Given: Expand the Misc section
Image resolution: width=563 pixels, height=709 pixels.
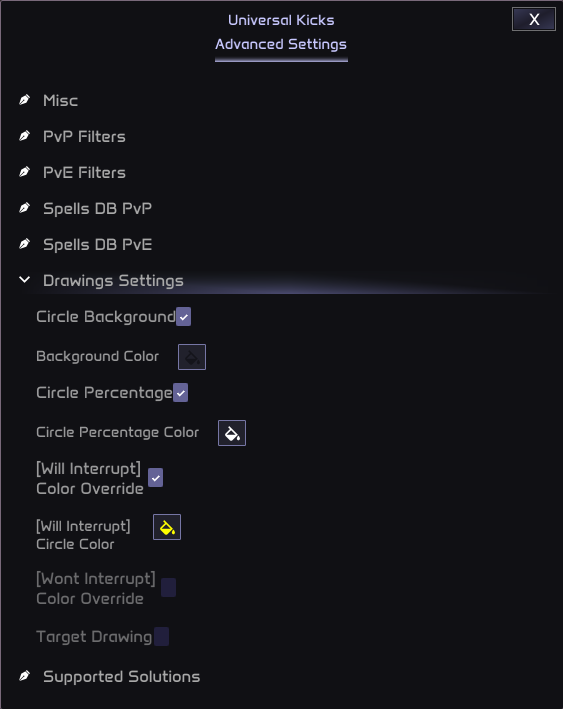Looking at the screenshot, I should coord(61,100).
